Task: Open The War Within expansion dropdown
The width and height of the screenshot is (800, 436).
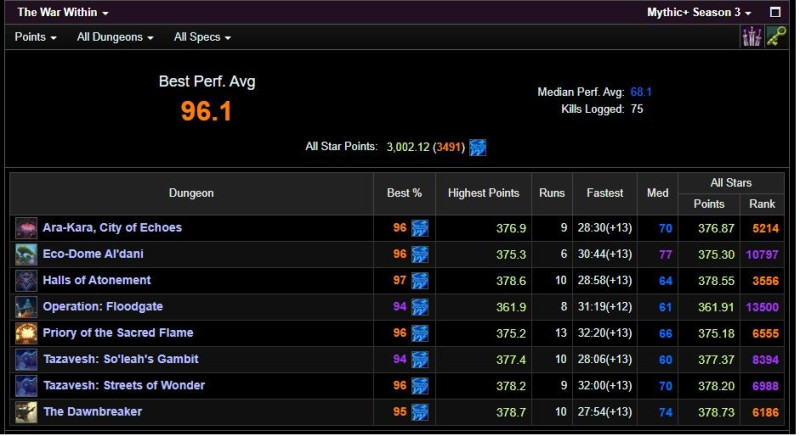Action: [63, 12]
